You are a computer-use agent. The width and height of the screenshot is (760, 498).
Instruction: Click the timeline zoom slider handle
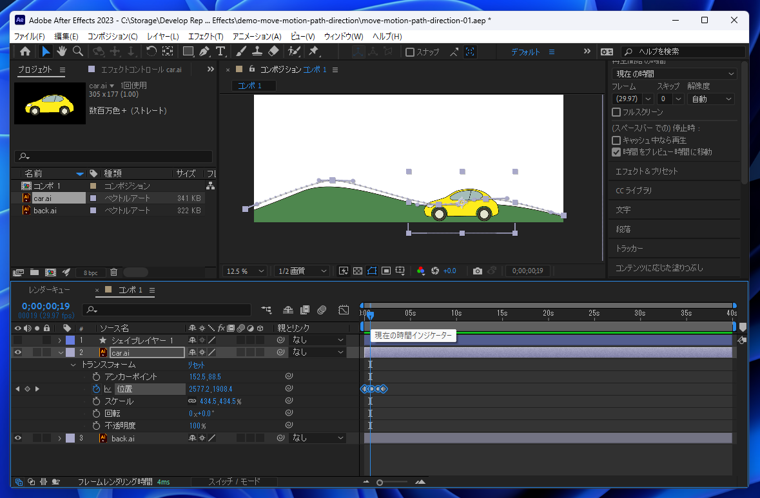380,482
